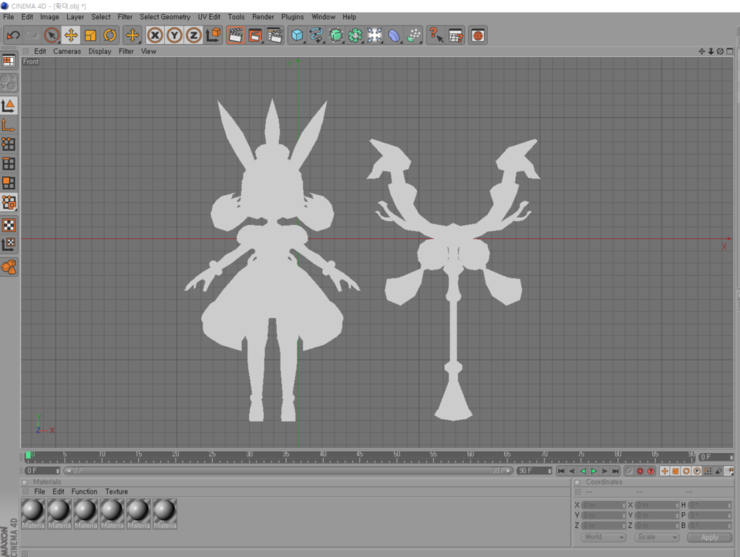Screen dimensions: 740x557
Task: Open the blue capsule deformer icon
Action: 394,35
